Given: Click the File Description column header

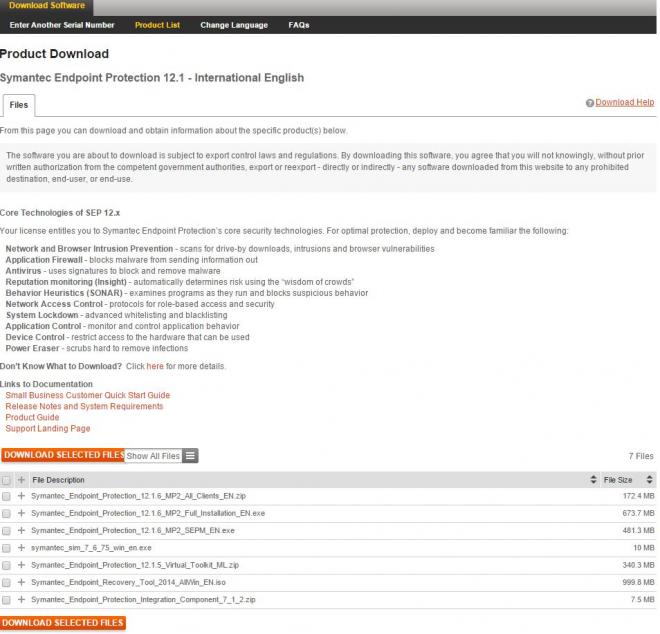Looking at the screenshot, I should point(59,480).
